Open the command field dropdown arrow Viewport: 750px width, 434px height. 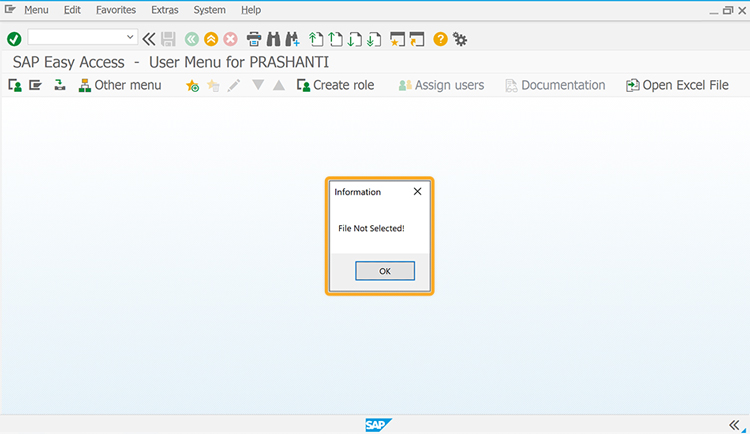[130, 37]
